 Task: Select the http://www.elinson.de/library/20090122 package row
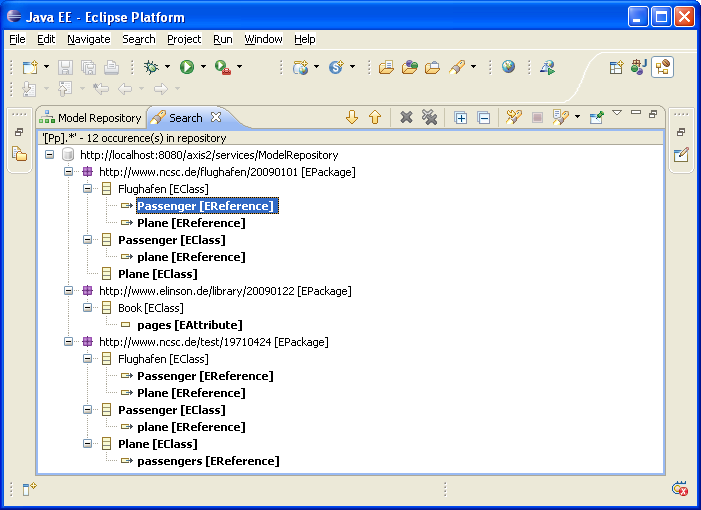[225, 291]
